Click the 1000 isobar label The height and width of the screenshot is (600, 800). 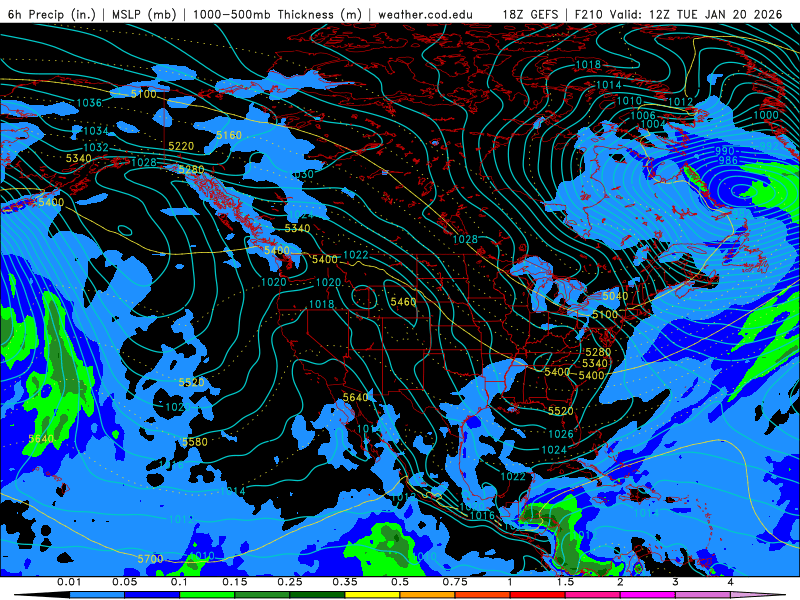point(766,115)
